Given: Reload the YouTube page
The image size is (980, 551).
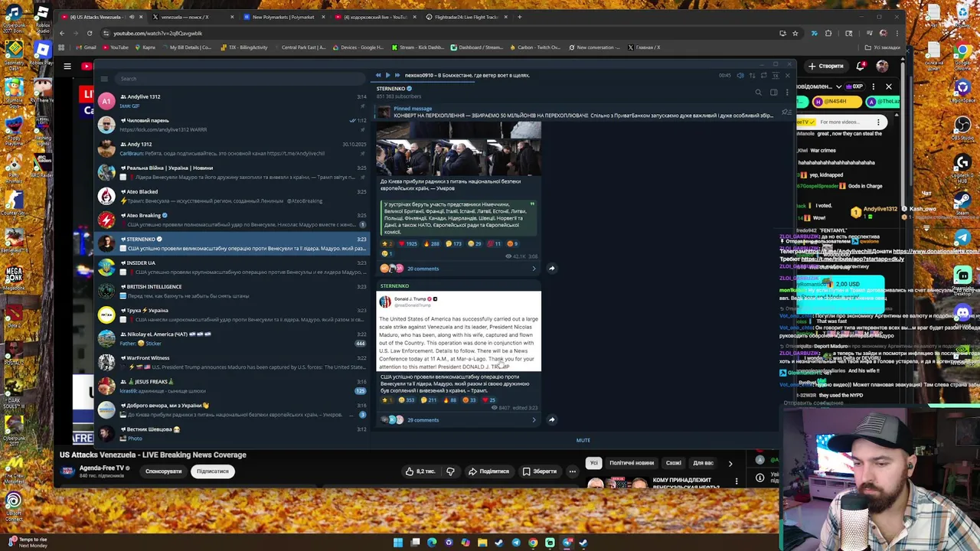Looking at the screenshot, I should [90, 33].
